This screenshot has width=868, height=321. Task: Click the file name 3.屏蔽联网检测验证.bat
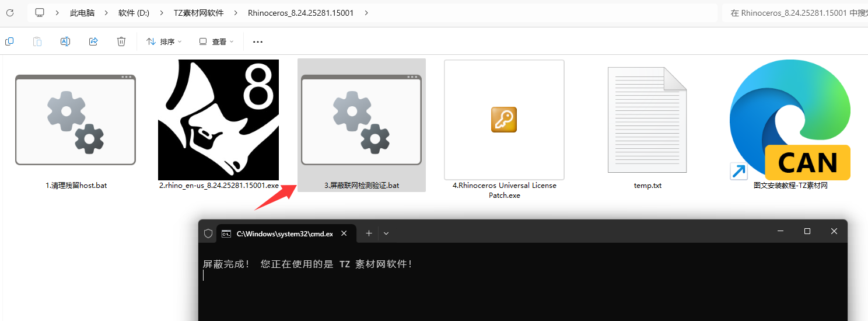pos(362,186)
